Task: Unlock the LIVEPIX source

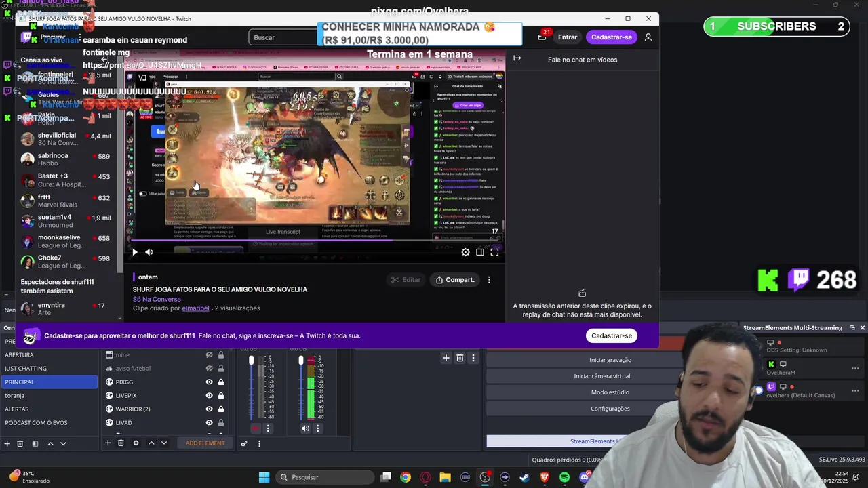Action: point(220,395)
